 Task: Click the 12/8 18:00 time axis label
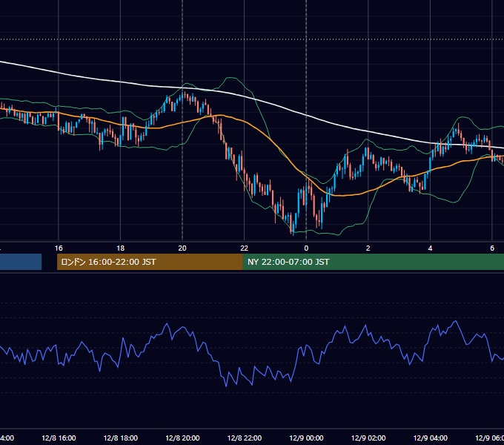[x=121, y=438]
